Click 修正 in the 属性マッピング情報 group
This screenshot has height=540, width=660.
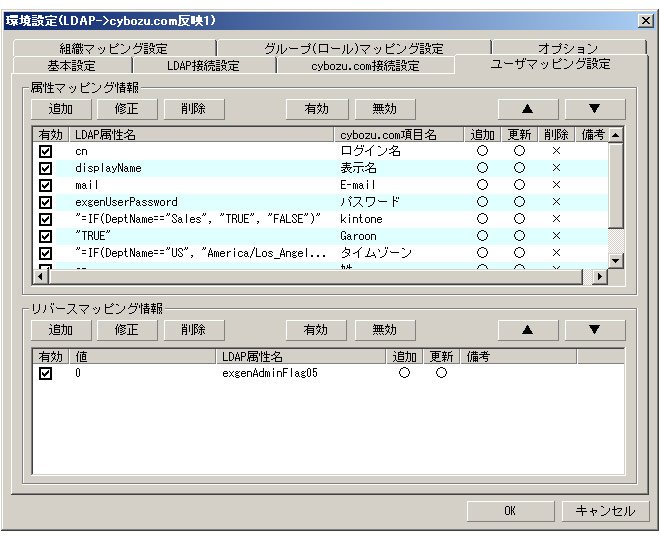tap(127, 109)
